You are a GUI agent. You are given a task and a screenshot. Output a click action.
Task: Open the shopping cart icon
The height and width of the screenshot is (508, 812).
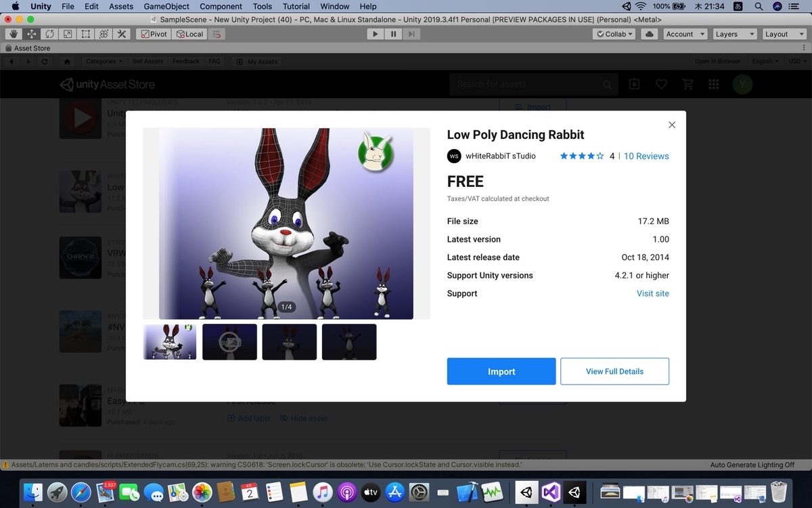click(x=688, y=84)
